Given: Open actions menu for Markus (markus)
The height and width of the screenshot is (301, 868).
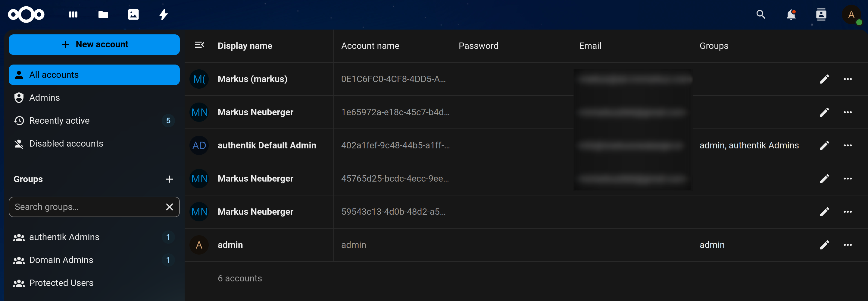Looking at the screenshot, I should tap(848, 79).
